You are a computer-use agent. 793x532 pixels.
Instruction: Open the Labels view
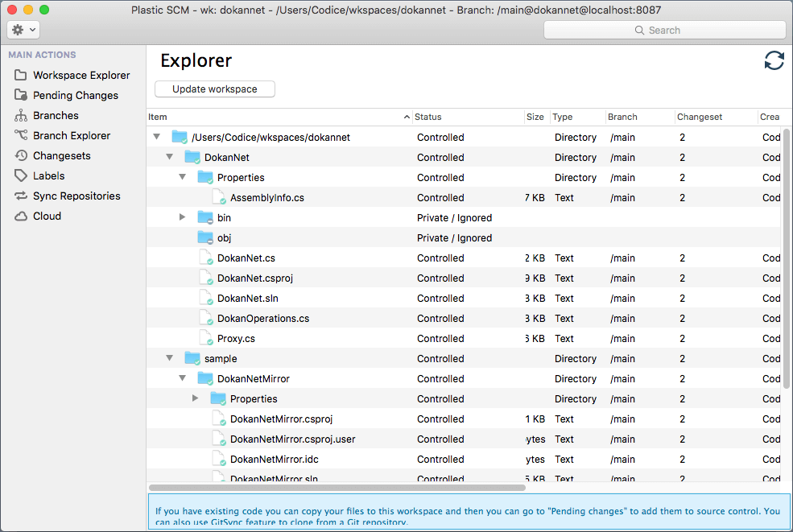(x=48, y=176)
